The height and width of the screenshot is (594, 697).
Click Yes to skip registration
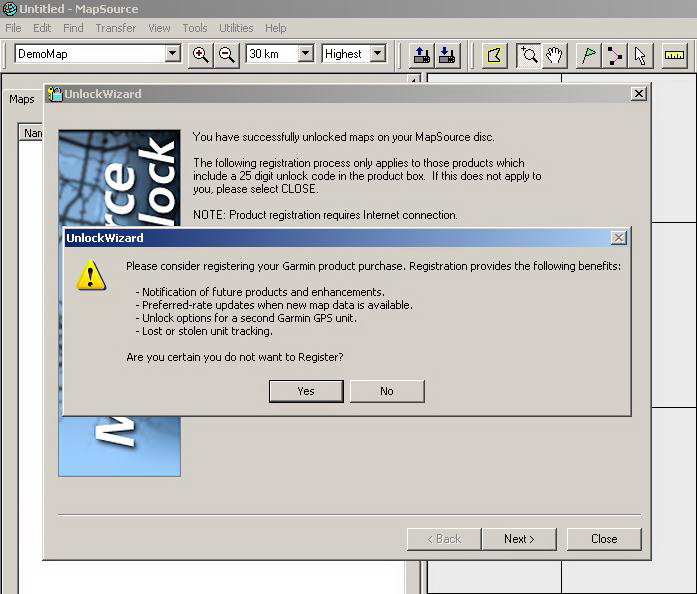306,391
